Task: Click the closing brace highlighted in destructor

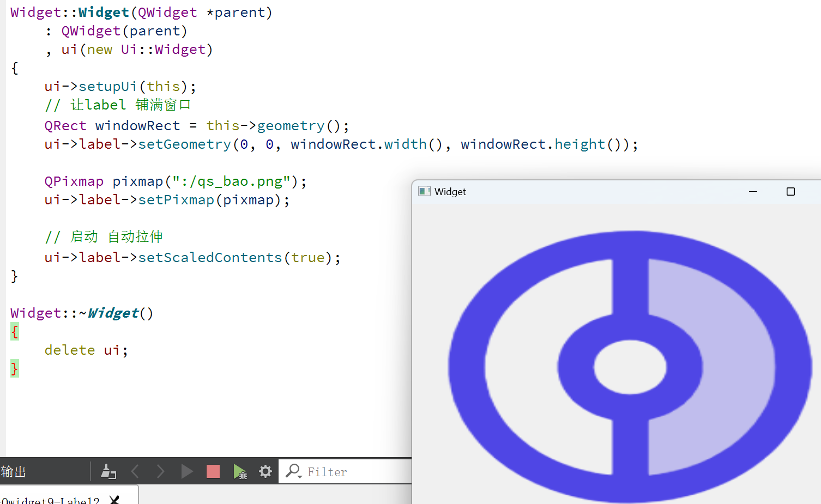Action: [15, 368]
